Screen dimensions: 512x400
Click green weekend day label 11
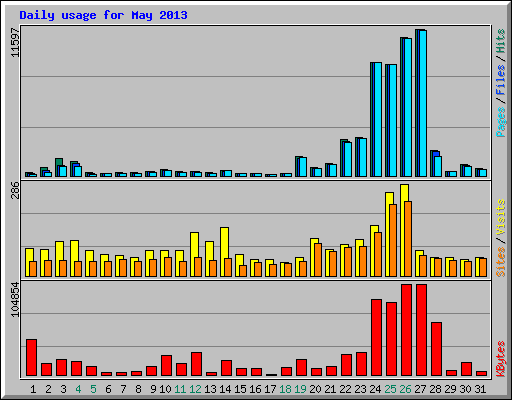pos(180,389)
